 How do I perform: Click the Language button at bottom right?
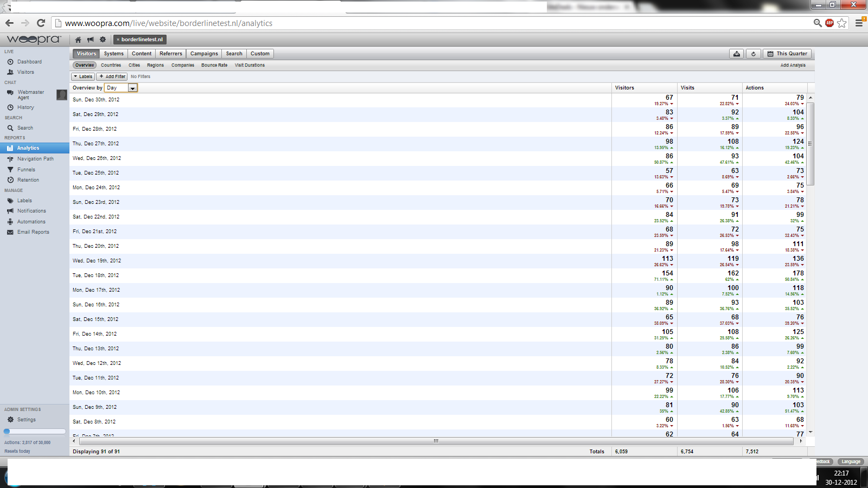pyautogui.click(x=851, y=461)
